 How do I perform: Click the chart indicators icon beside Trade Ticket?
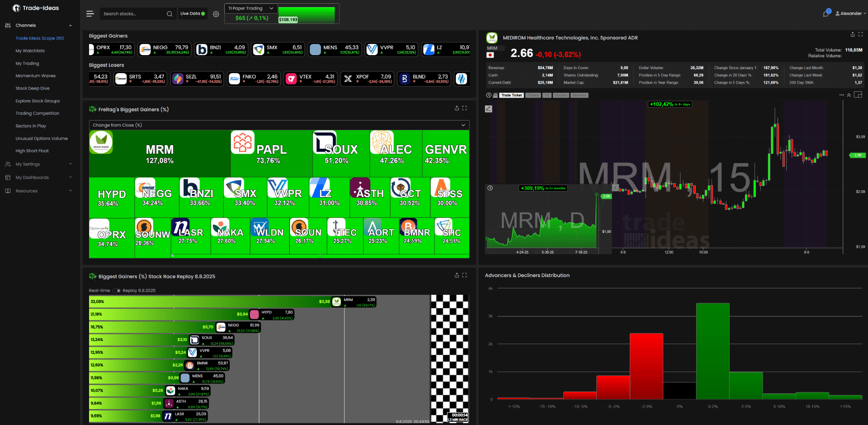(x=495, y=95)
